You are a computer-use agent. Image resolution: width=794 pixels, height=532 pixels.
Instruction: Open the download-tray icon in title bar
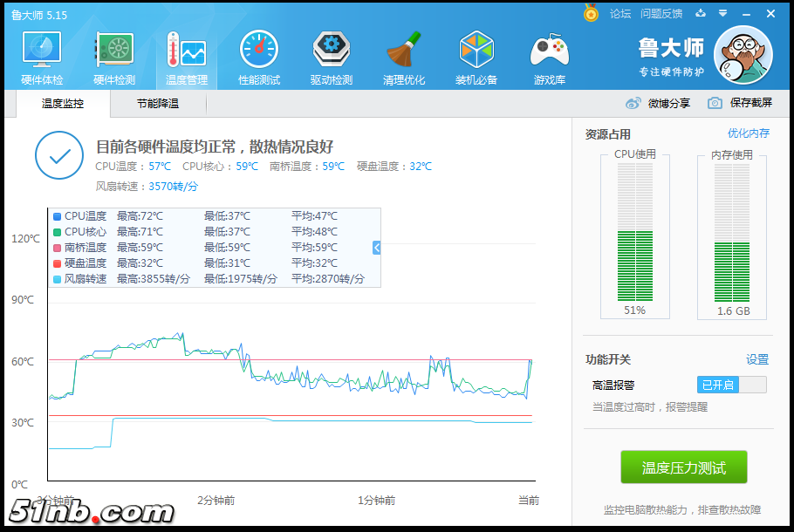coord(701,13)
